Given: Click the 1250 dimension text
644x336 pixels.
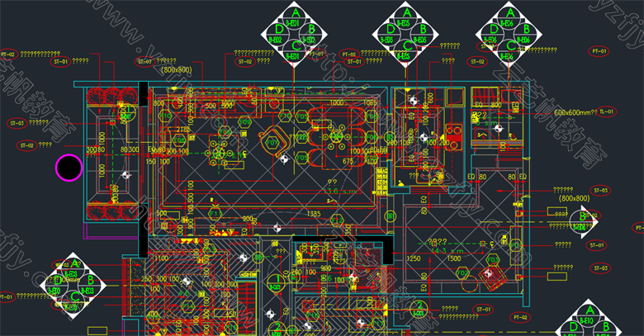Looking at the screenshot, I should click(413, 258).
